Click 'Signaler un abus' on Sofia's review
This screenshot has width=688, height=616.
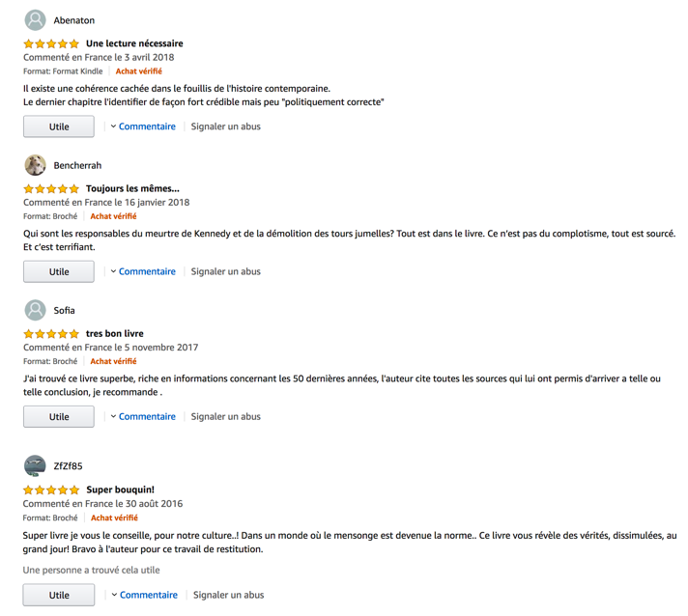[x=225, y=416]
